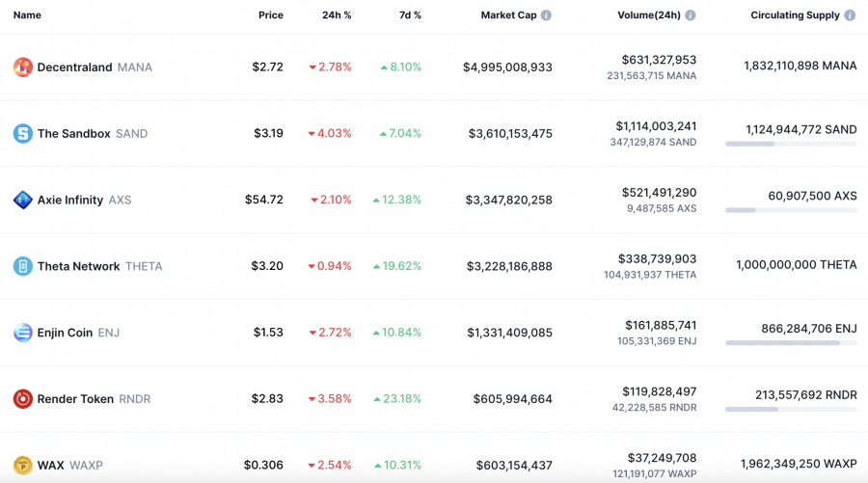Open the Axie Infinity coin link
The height and width of the screenshot is (483, 868).
tap(70, 201)
